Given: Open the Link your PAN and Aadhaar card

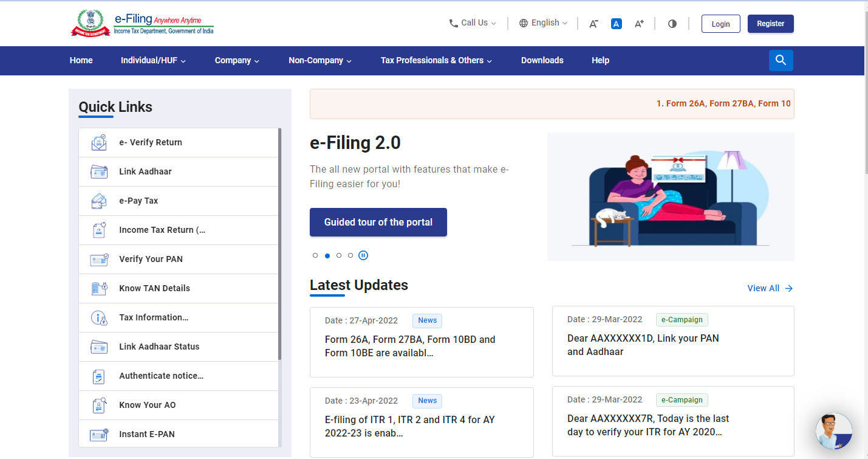Looking at the screenshot, I should pos(673,341).
